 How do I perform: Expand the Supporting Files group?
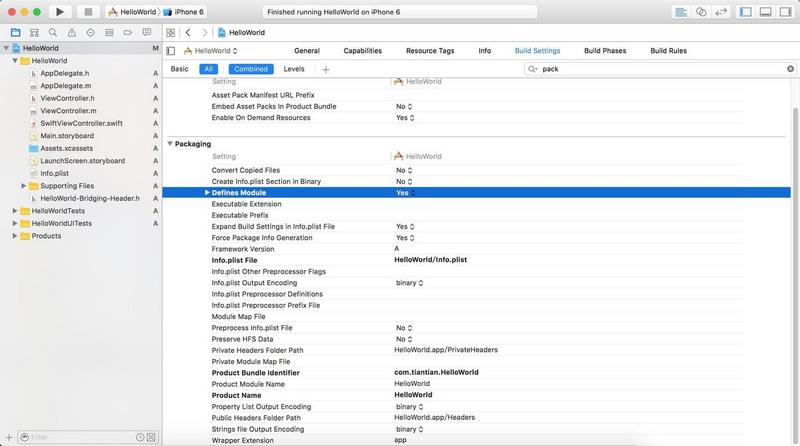click(x=23, y=186)
